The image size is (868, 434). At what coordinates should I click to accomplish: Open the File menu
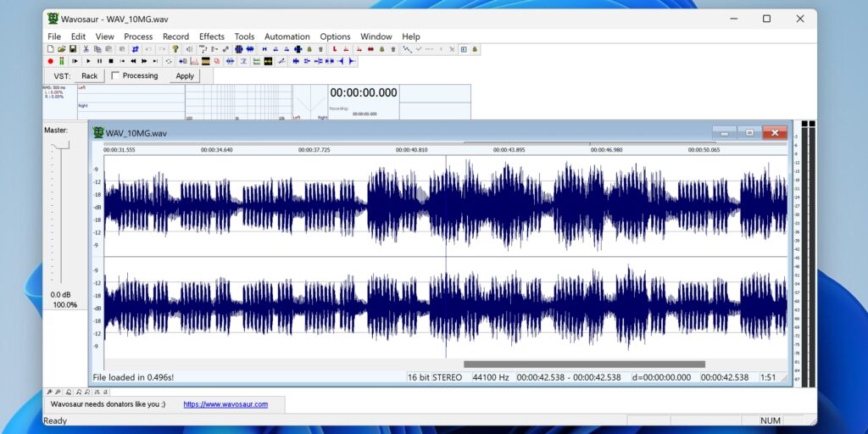(54, 36)
